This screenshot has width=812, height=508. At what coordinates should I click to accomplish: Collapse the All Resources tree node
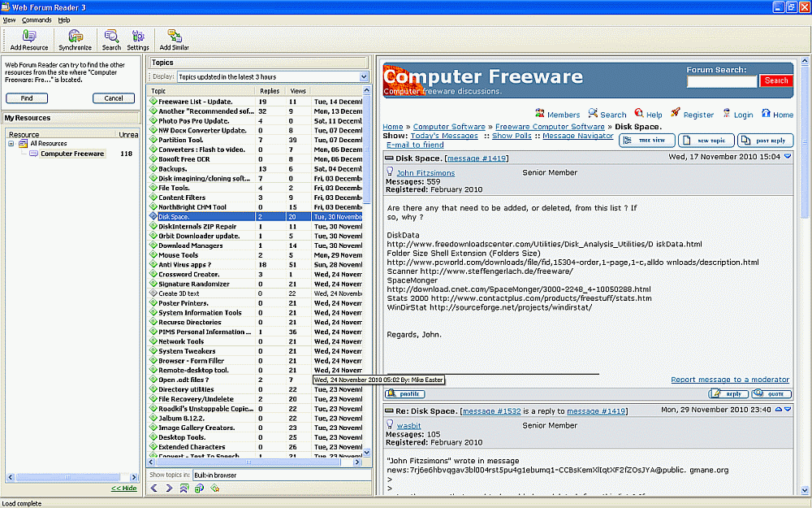(x=11, y=144)
